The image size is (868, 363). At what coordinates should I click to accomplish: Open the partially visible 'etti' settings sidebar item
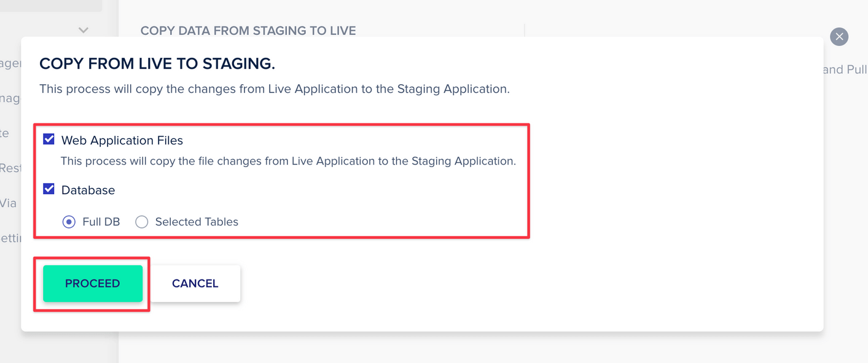pyautogui.click(x=10, y=238)
